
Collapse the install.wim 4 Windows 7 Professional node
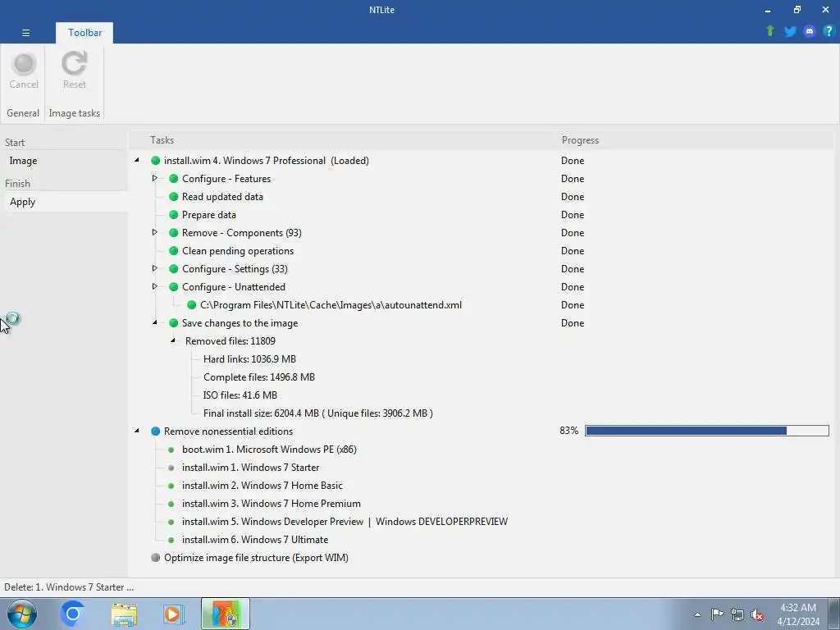coord(137,160)
